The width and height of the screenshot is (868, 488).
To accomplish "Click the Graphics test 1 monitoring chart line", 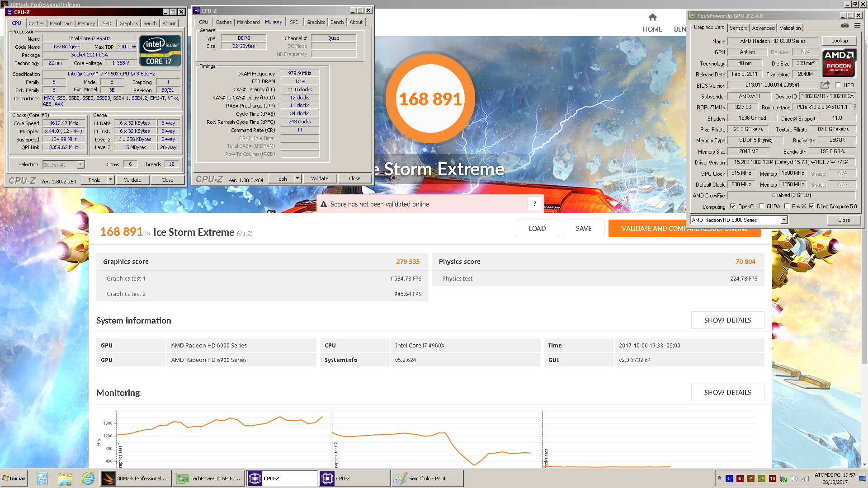I will pyautogui.click(x=219, y=424).
